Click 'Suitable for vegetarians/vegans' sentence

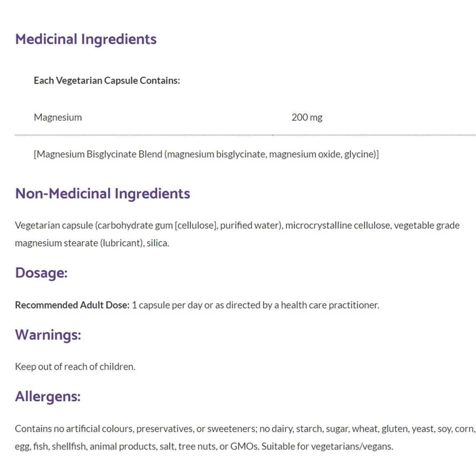pyautogui.click(x=327, y=447)
